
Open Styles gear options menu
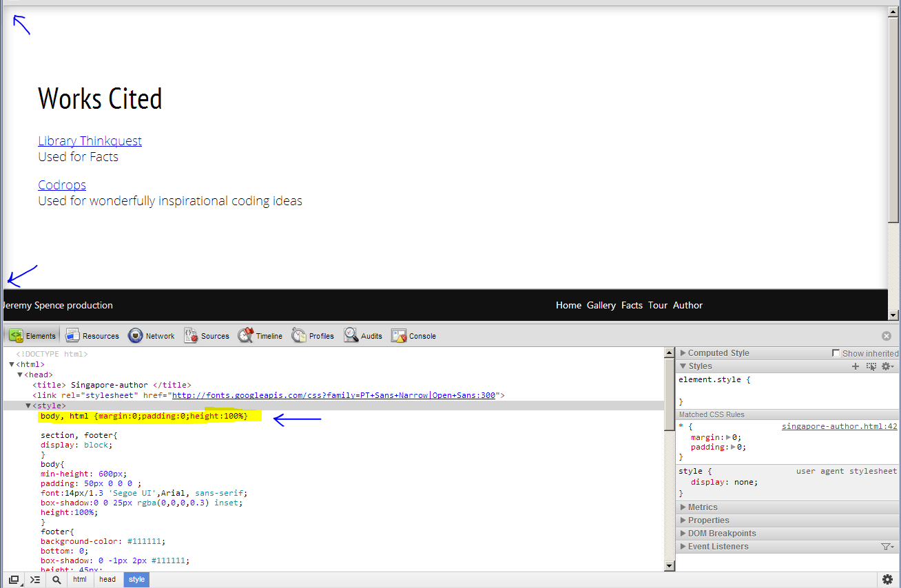(888, 366)
